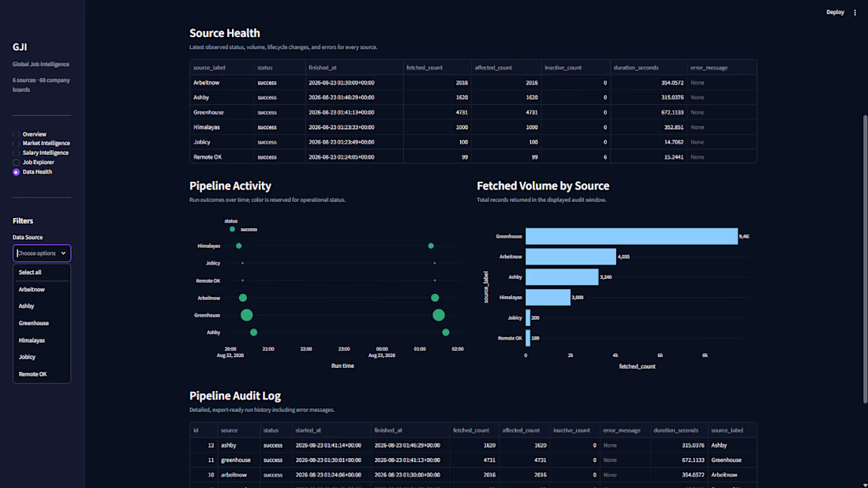Pick Arbeitnow from the Data Source list
This screenshot has height=488, width=868.
point(42,290)
